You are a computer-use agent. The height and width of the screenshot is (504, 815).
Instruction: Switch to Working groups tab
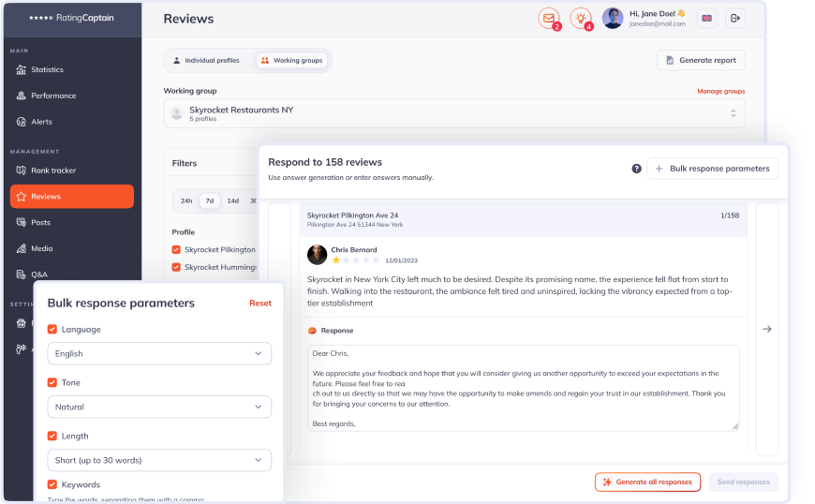click(x=291, y=60)
